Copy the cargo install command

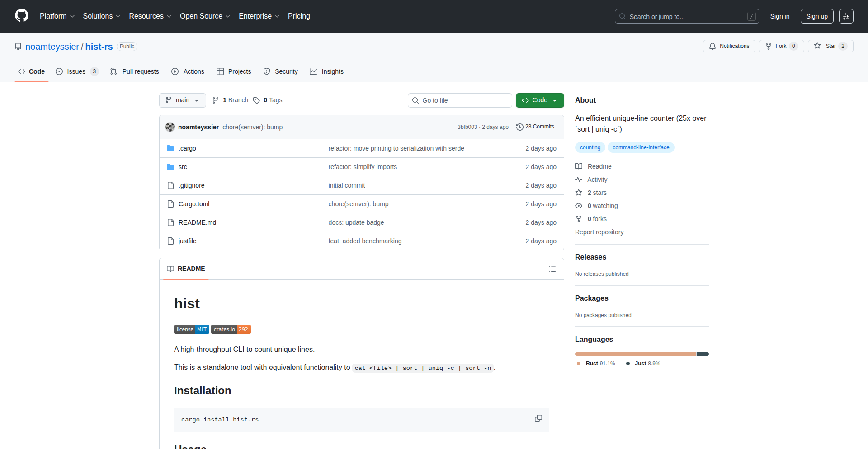(538, 419)
